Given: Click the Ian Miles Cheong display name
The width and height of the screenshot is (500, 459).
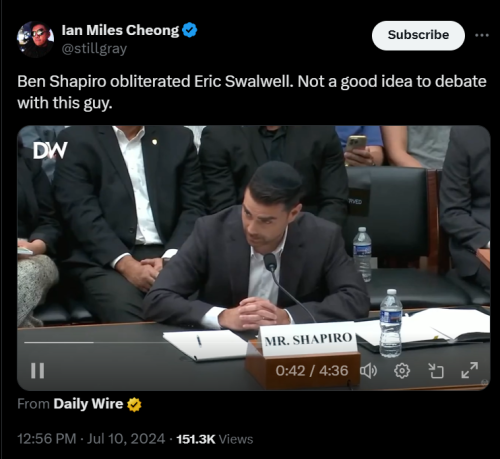Looking at the screenshot, I should point(120,30).
